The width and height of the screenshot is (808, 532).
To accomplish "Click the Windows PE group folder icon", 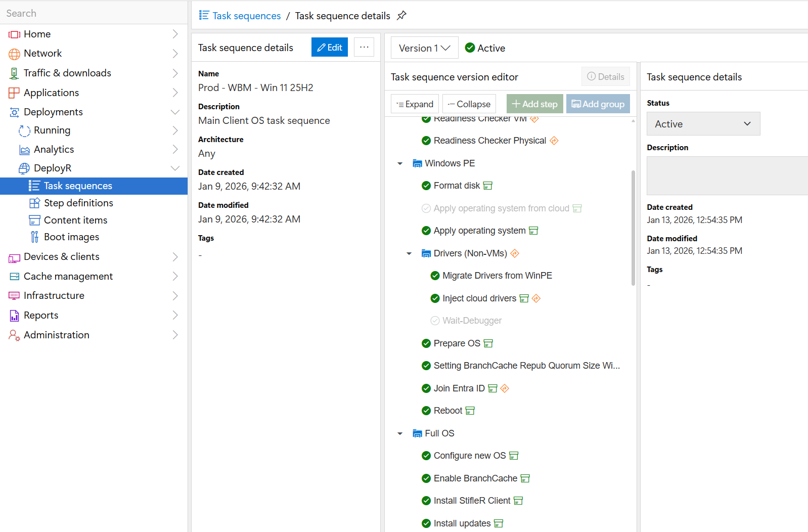I will [417, 163].
